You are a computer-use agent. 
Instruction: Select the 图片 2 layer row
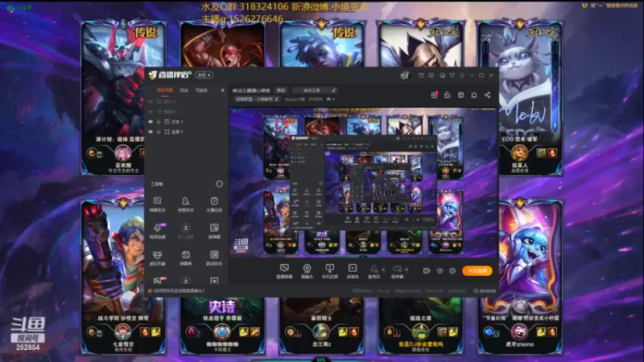click(187, 102)
